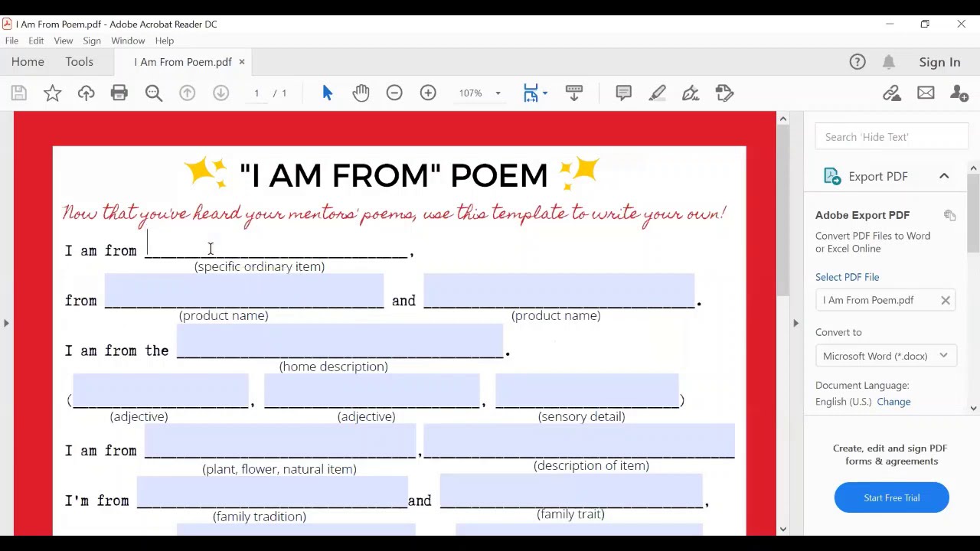The image size is (980, 551).
Task: Click the Save file icon
Action: click(x=19, y=93)
